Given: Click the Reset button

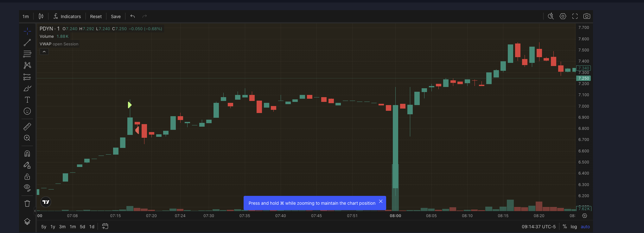Looking at the screenshot, I should (96, 17).
